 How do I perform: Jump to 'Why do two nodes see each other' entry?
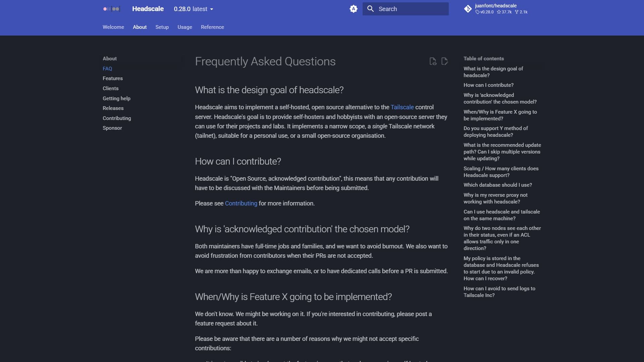502,238
